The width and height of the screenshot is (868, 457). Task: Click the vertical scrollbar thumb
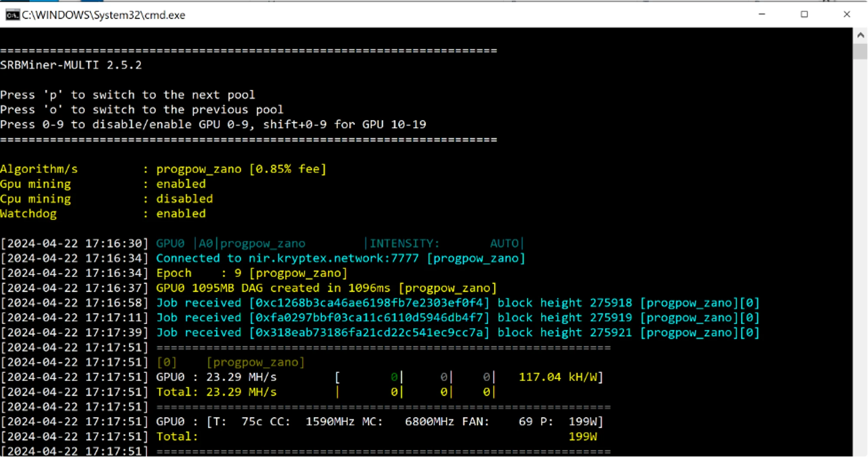click(x=860, y=51)
